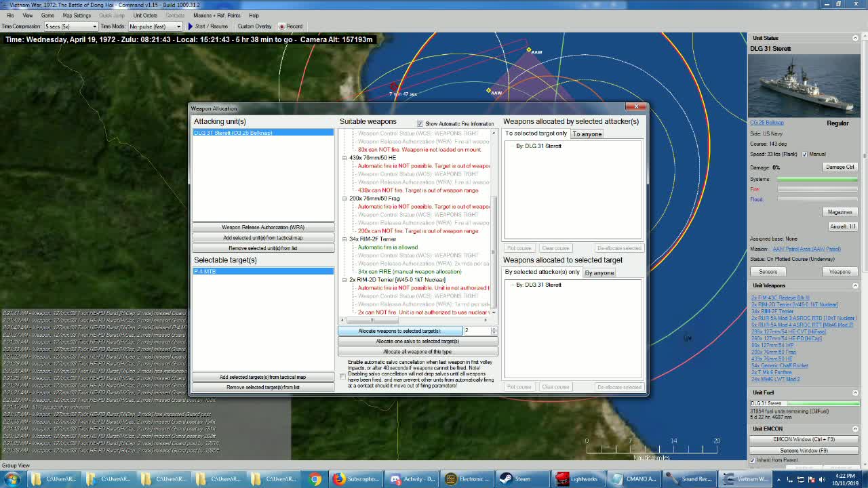Collapse the Unit Status panel
The width and height of the screenshot is (868, 488).
coord(855,38)
